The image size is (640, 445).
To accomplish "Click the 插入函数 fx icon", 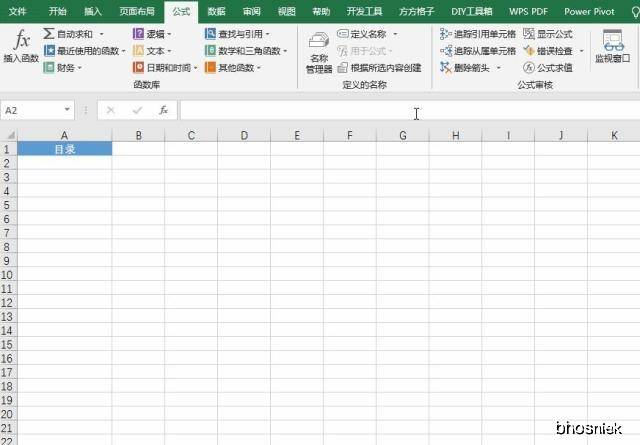I will (x=22, y=40).
